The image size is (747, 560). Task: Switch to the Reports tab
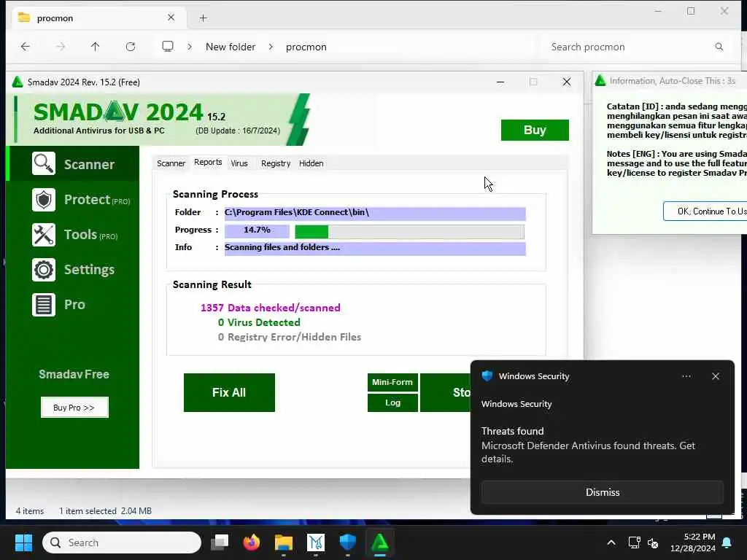[208, 163]
